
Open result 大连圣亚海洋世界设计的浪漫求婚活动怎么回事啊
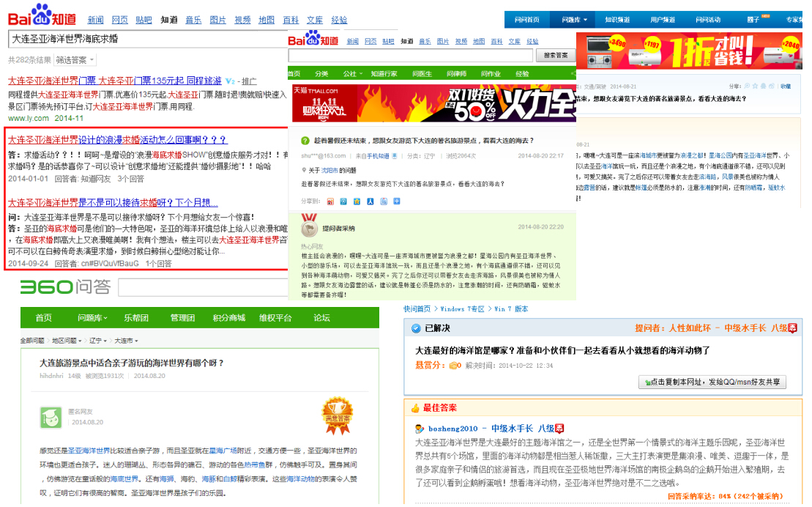coord(118,140)
